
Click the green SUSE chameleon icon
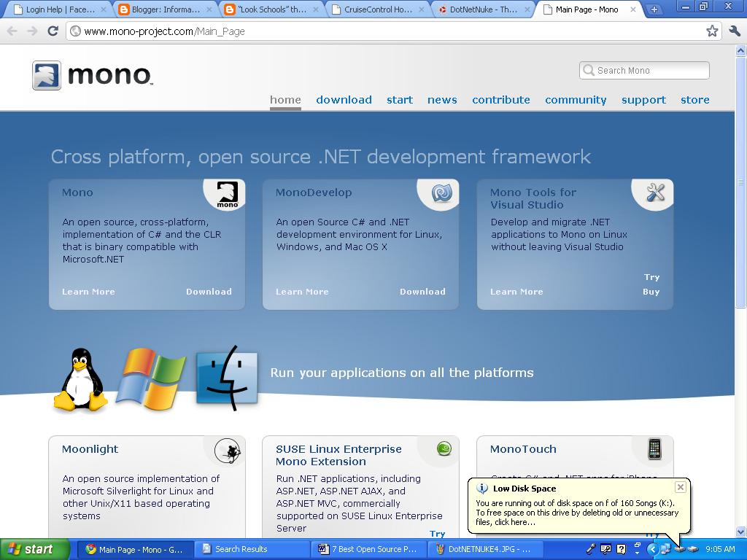coord(444,448)
